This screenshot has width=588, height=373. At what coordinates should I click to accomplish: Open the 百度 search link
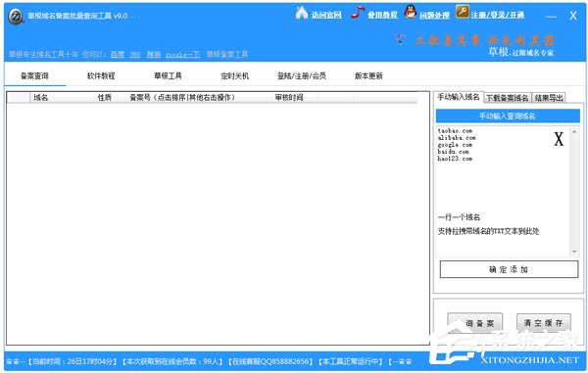118,55
